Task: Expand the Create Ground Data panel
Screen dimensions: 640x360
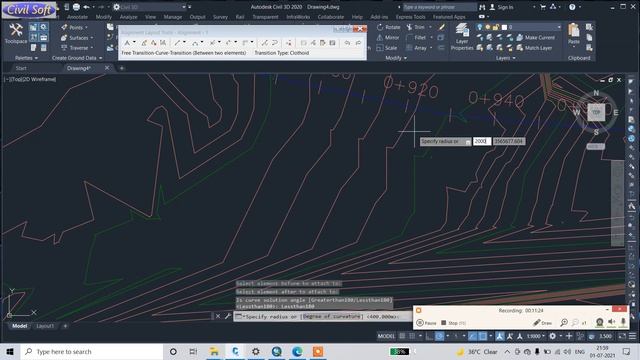Action: coord(77,58)
